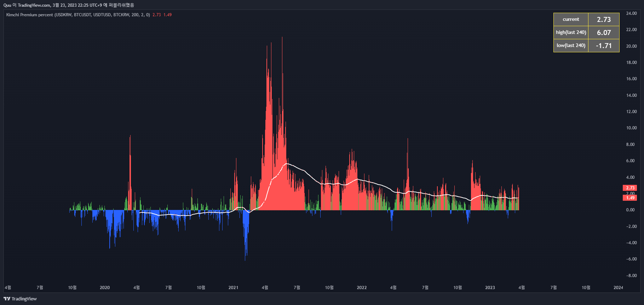644x305 pixels.
Task: Click the published date header text
Action: [69, 5]
